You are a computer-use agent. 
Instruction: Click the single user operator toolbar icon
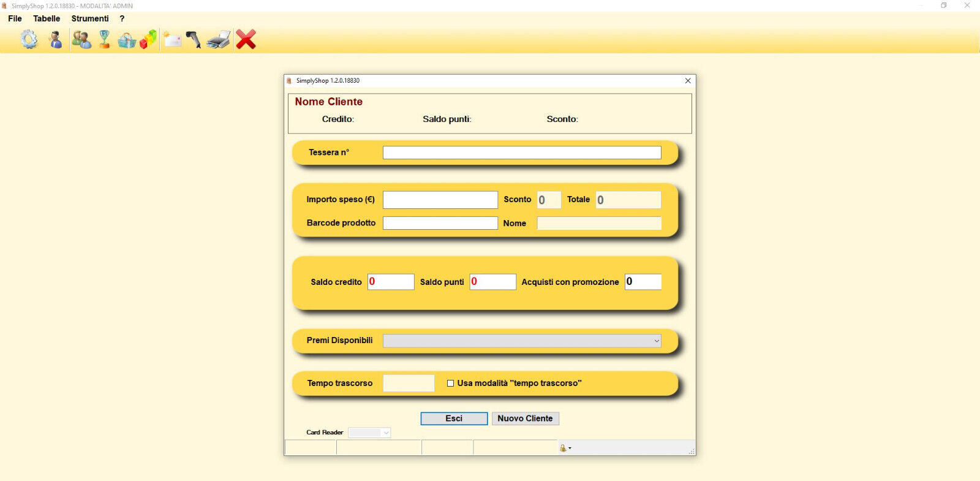(x=55, y=40)
